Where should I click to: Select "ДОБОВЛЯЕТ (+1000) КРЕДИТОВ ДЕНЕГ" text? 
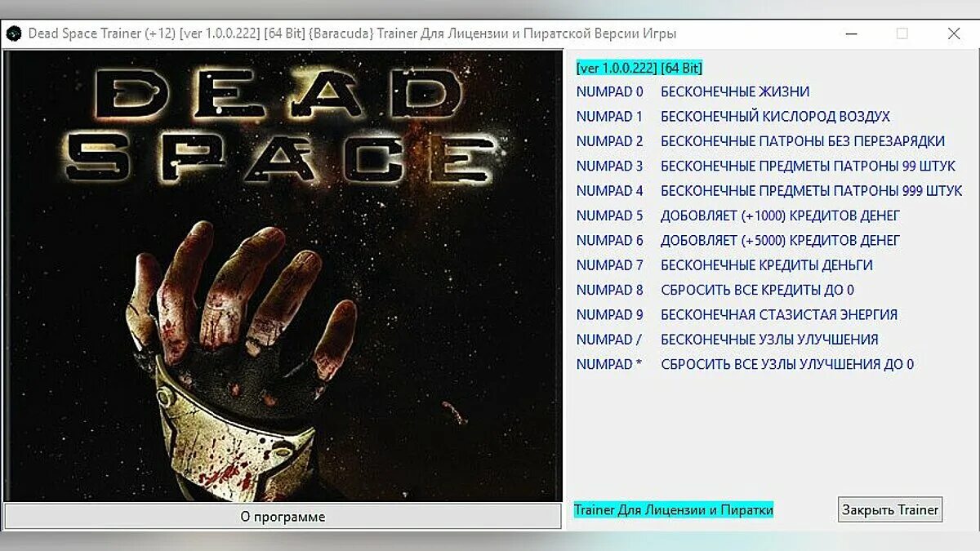(780, 216)
